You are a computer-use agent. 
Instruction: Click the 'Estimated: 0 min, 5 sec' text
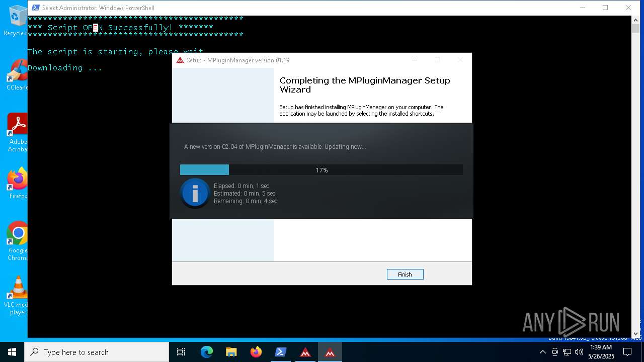(x=245, y=194)
